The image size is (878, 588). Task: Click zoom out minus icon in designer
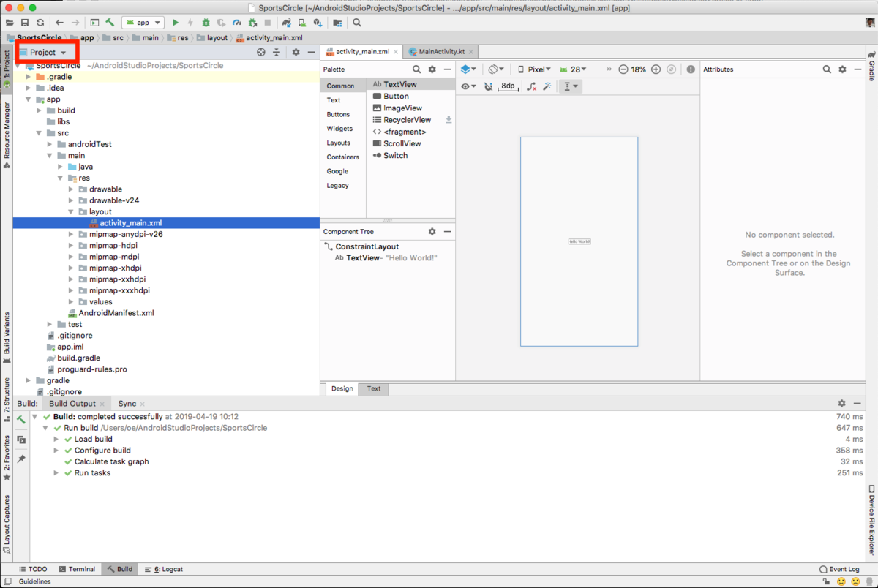[x=623, y=69]
